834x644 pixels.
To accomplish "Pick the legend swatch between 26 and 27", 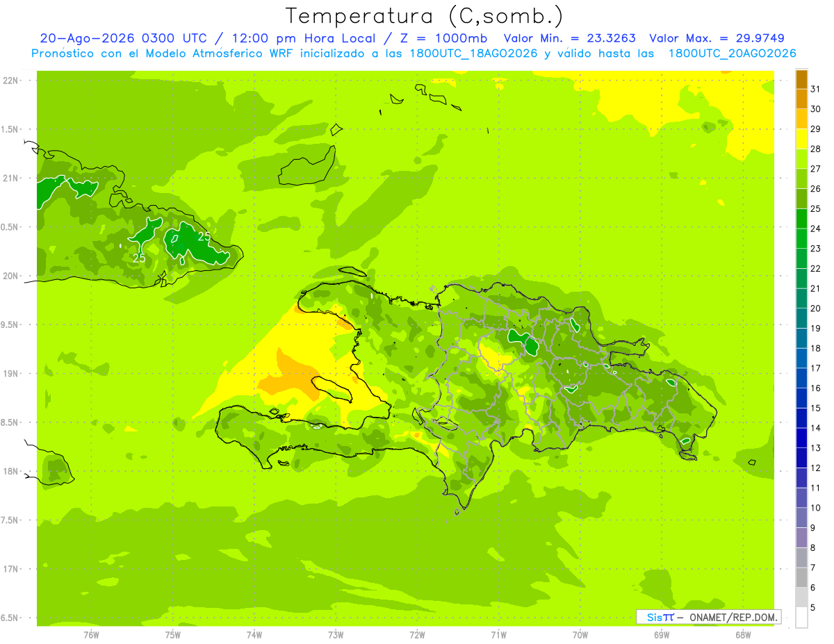I will click(801, 179).
